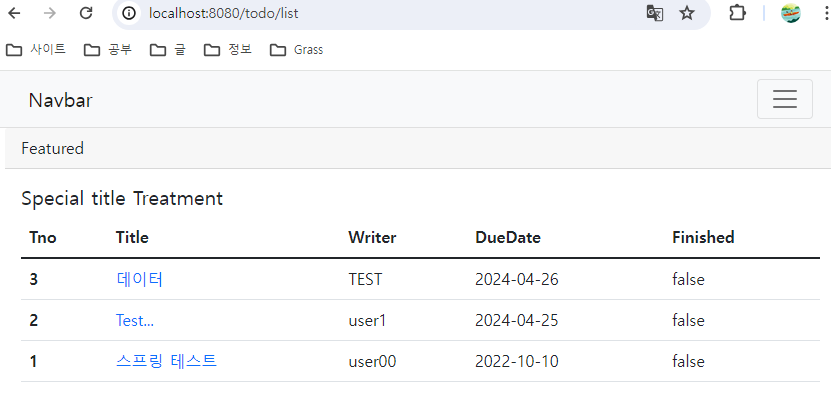This screenshot has width=831, height=409.
Task: Open the 공부 bookmark folder
Action: 108,50
